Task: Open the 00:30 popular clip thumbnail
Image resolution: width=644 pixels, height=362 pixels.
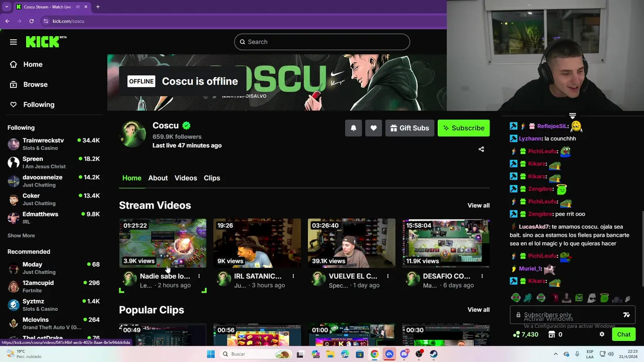Action: tap(446, 335)
